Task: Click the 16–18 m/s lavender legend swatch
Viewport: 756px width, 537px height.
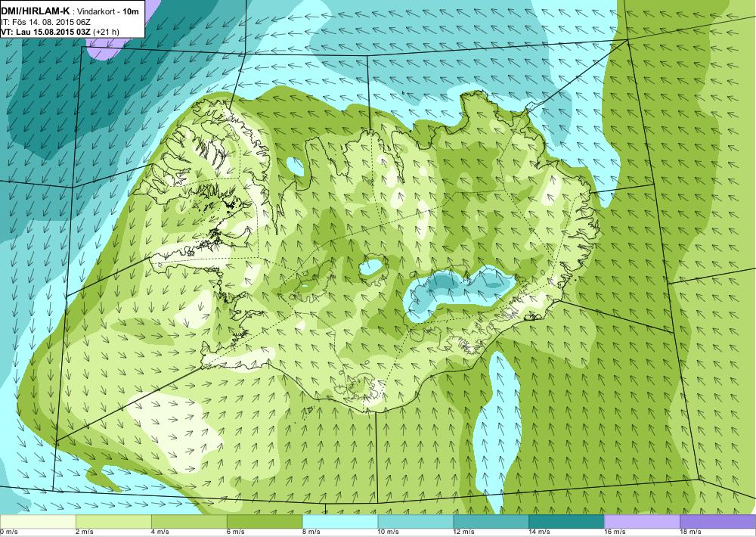Action: (x=642, y=522)
